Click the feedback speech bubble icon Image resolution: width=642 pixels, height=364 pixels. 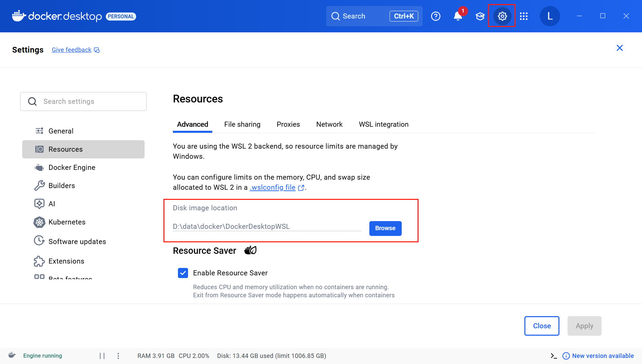point(97,50)
